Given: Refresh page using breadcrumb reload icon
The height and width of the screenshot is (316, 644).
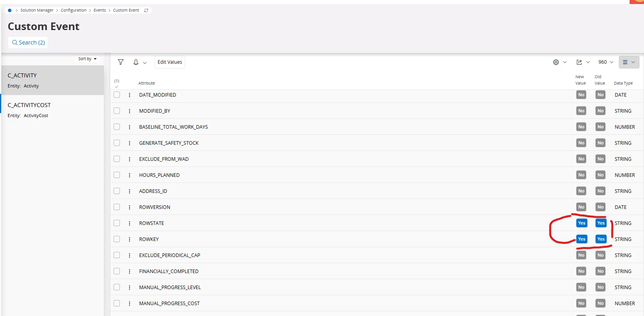Looking at the screenshot, I should tap(146, 10).
